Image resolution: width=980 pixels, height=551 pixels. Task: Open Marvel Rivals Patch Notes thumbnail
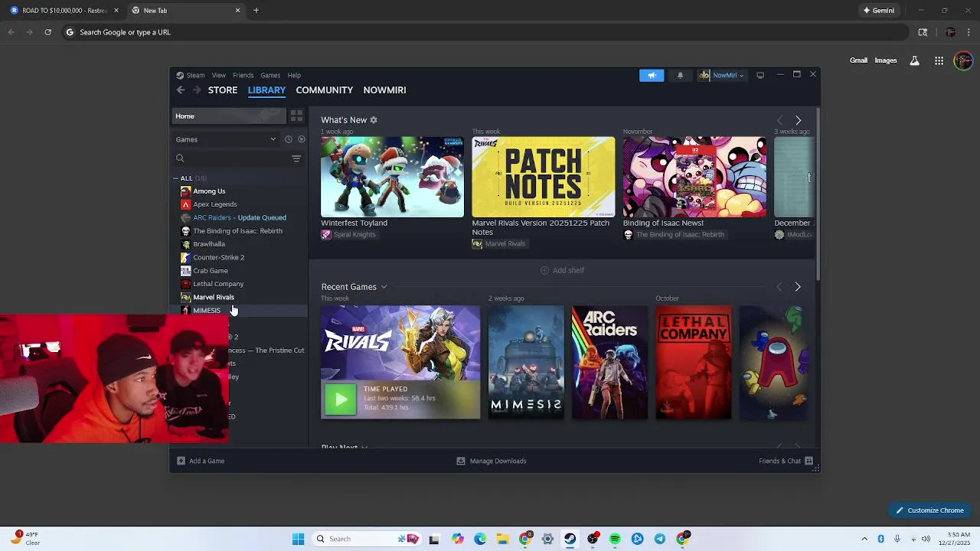pyautogui.click(x=543, y=177)
